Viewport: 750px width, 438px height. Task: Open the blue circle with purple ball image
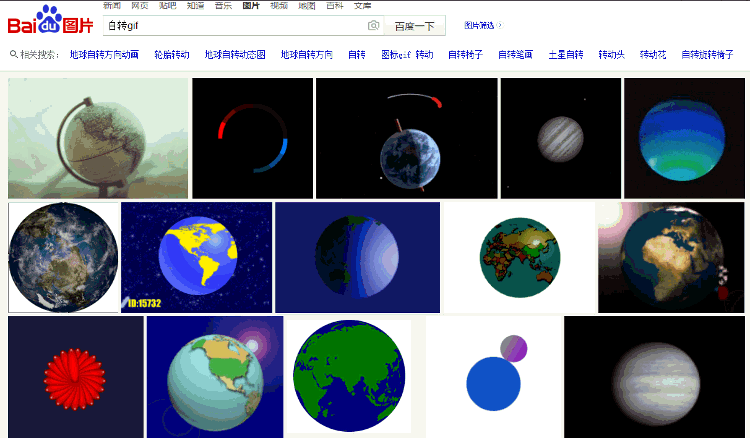pos(494,377)
